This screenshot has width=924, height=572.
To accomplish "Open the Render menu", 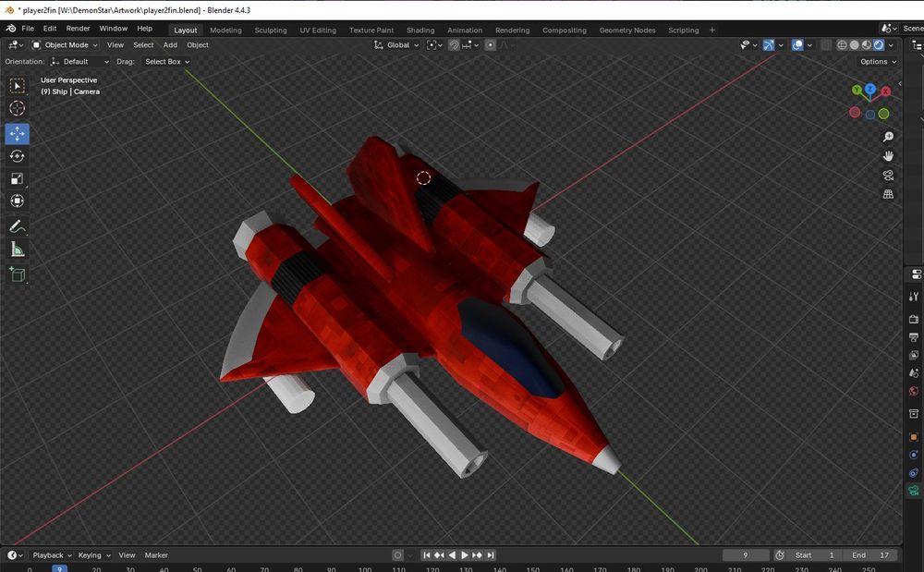I will coord(78,29).
